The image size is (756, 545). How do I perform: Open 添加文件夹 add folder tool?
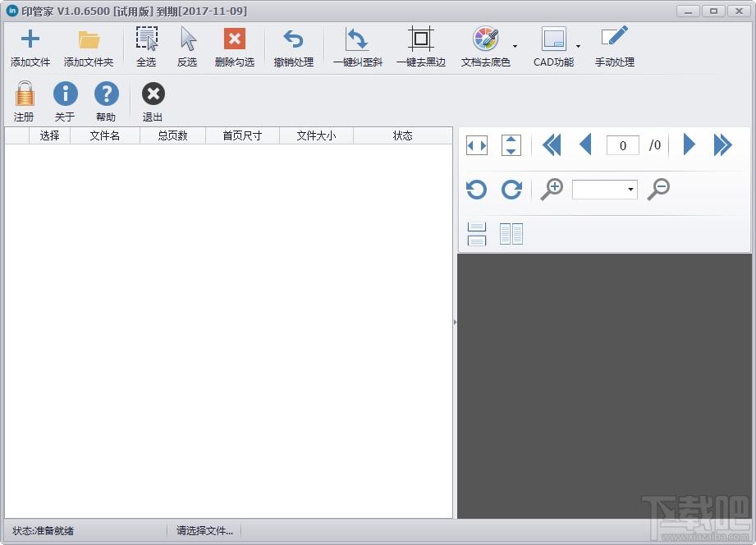pos(89,47)
